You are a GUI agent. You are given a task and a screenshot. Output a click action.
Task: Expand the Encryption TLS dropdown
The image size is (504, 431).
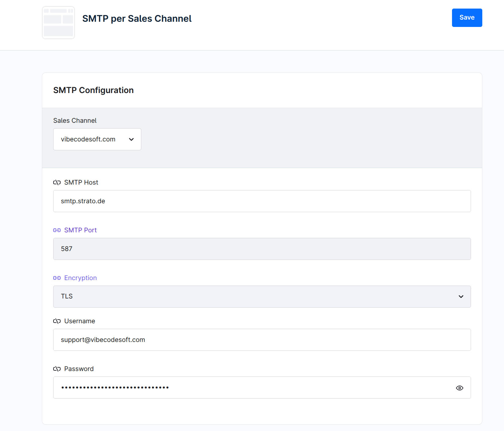[262, 297]
